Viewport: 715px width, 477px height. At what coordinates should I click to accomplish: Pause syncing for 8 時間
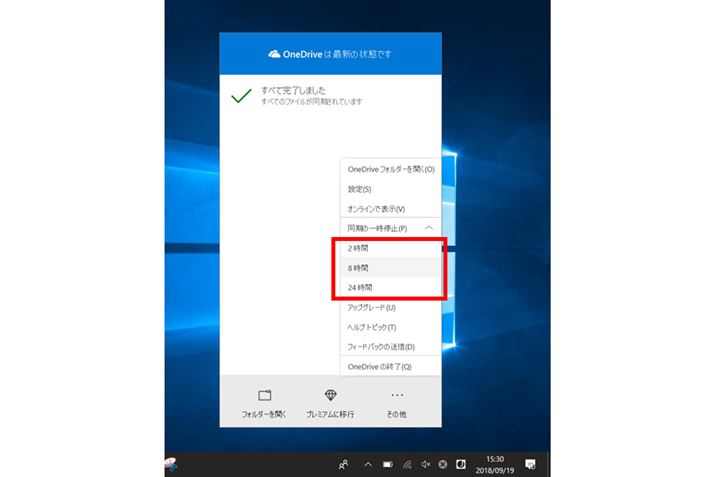tap(391, 268)
